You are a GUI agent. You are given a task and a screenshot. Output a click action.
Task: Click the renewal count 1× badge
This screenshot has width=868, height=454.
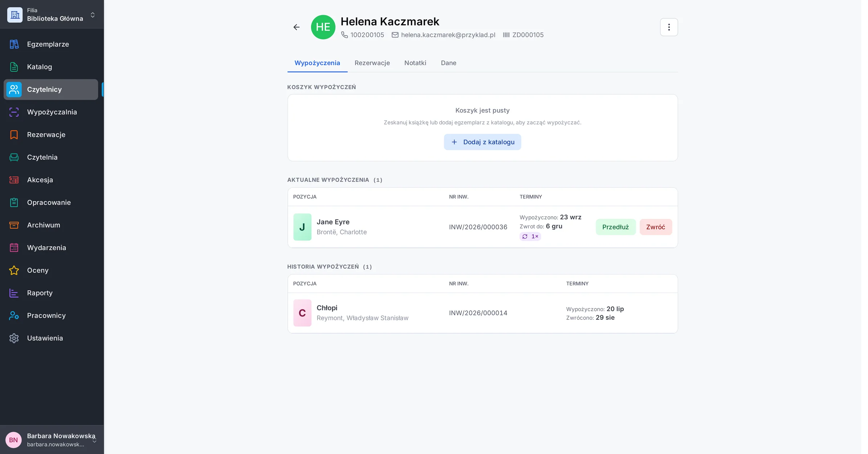coord(530,237)
